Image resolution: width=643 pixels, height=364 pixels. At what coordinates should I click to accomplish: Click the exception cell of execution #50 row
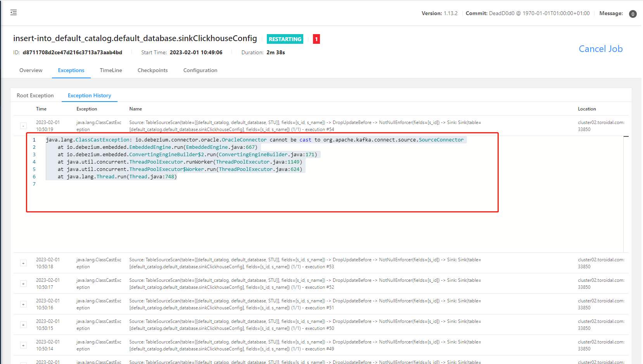coord(99,325)
